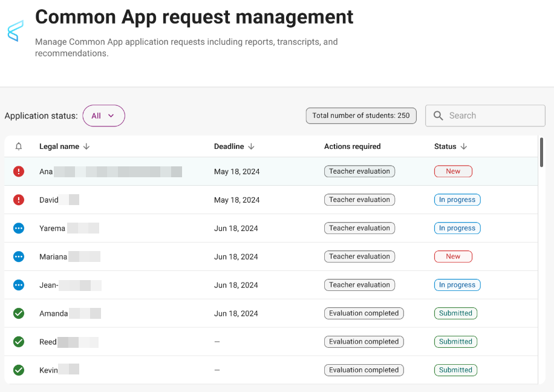Open the Application status dropdown

click(x=103, y=116)
